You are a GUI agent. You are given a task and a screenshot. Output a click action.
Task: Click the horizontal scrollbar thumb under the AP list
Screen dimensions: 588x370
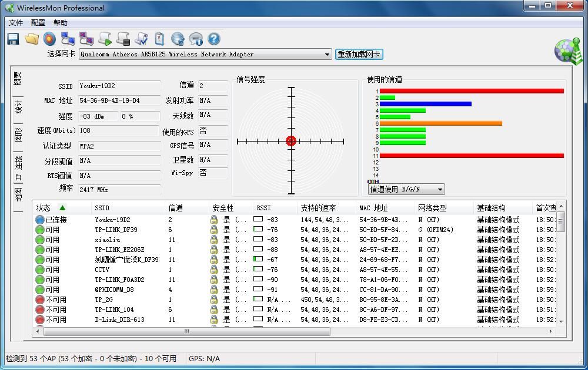[187, 331]
